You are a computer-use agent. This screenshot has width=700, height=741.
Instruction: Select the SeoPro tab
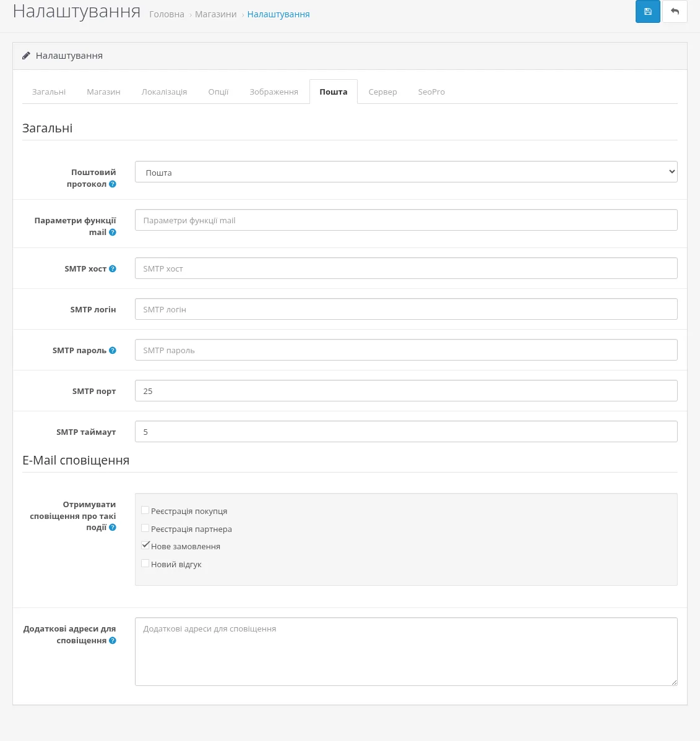(431, 92)
